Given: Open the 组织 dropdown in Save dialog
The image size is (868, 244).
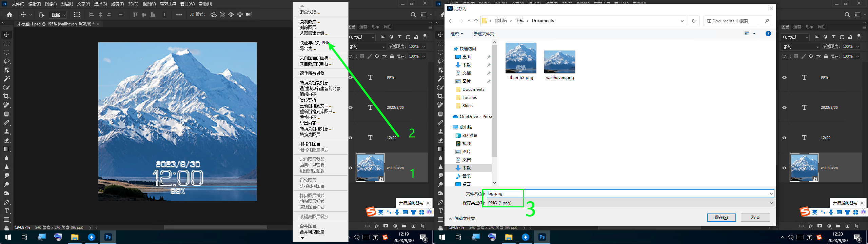Looking at the screenshot, I should tap(457, 34).
